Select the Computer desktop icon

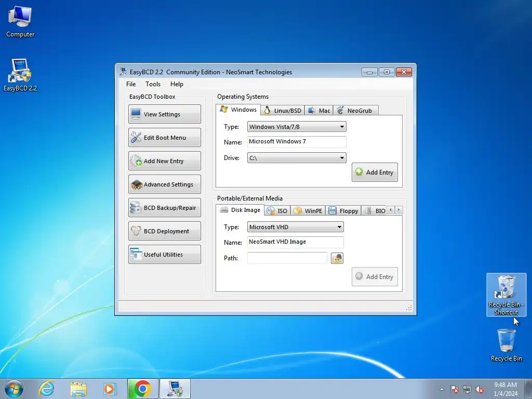pos(20,21)
